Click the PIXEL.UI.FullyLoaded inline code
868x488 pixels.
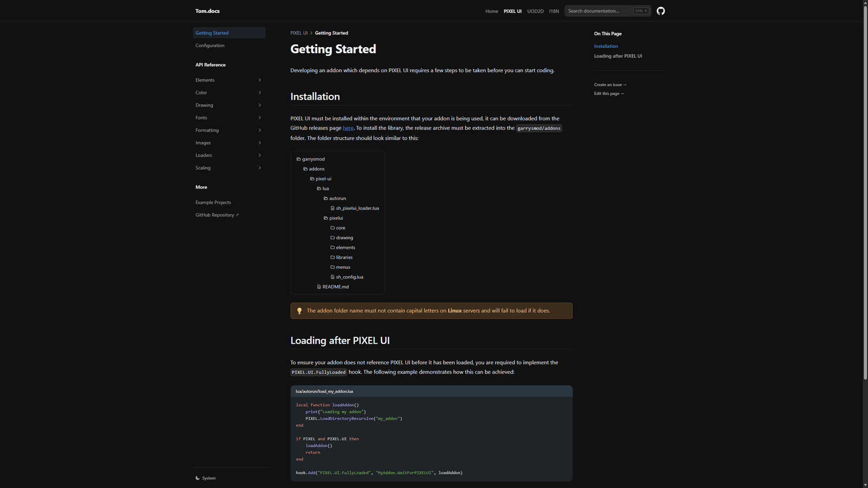[x=318, y=373]
